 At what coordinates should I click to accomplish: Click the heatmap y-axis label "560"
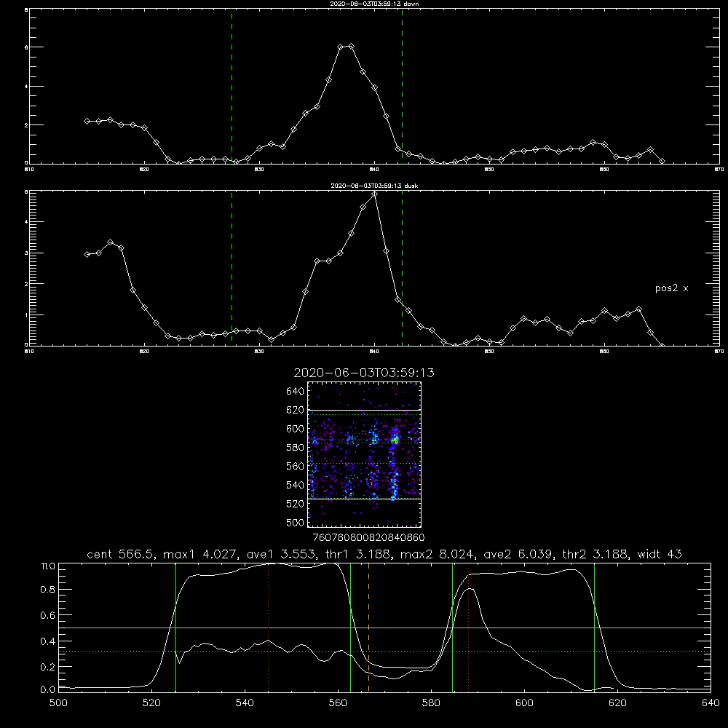(296, 466)
